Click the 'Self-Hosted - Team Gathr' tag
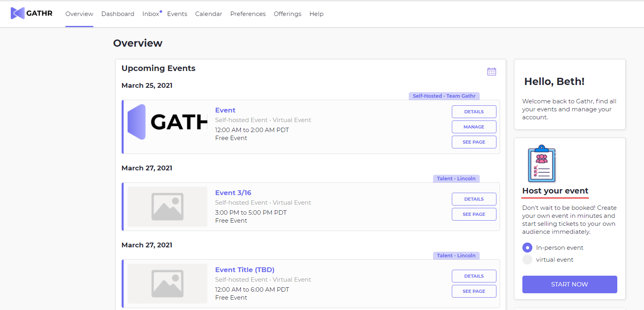This screenshot has width=644, height=310. tap(444, 96)
